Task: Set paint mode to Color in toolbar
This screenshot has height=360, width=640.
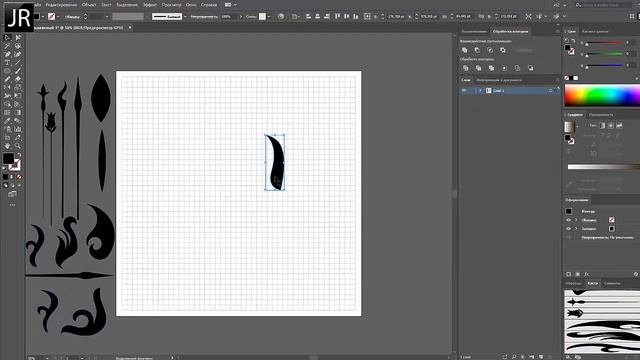Action: coord(5,177)
